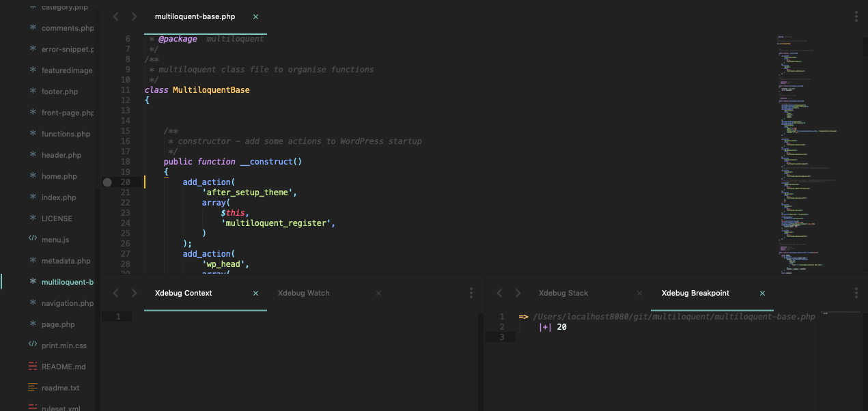This screenshot has width=868, height=411.
Task: Open Xdebug Breakpoint pane options menu
Action: 856,293
